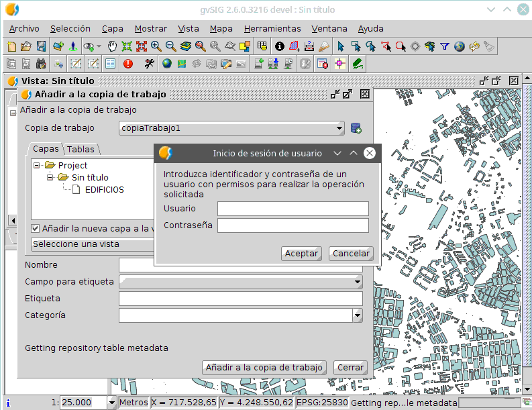Click the green zoom to full extent icon
Image resolution: width=532 pixels, height=410 pixels.
127,46
